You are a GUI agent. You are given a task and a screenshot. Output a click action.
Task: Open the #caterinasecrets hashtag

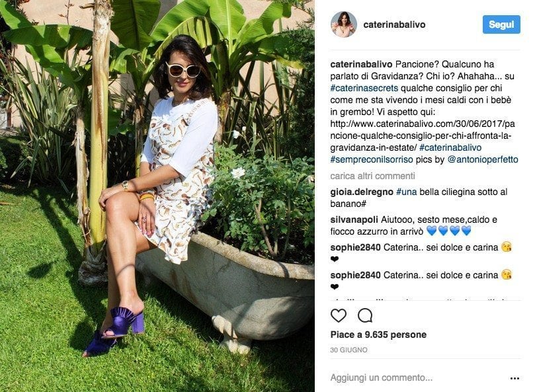coord(364,88)
